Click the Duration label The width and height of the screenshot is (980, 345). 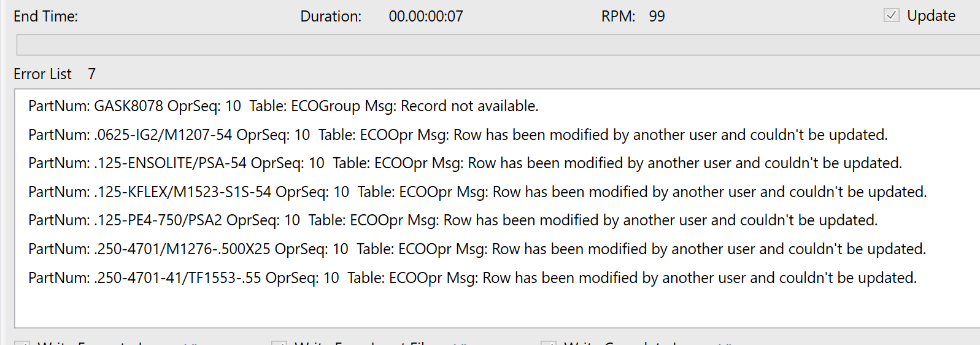(x=331, y=17)
